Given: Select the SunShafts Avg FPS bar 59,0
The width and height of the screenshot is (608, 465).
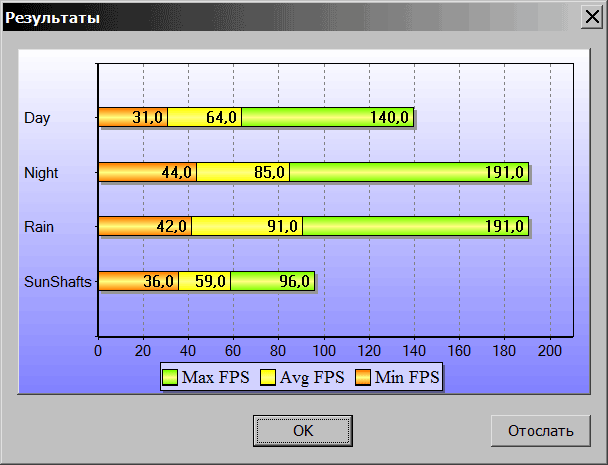Looking at the screenshot, I should click(x=205, y=281).
